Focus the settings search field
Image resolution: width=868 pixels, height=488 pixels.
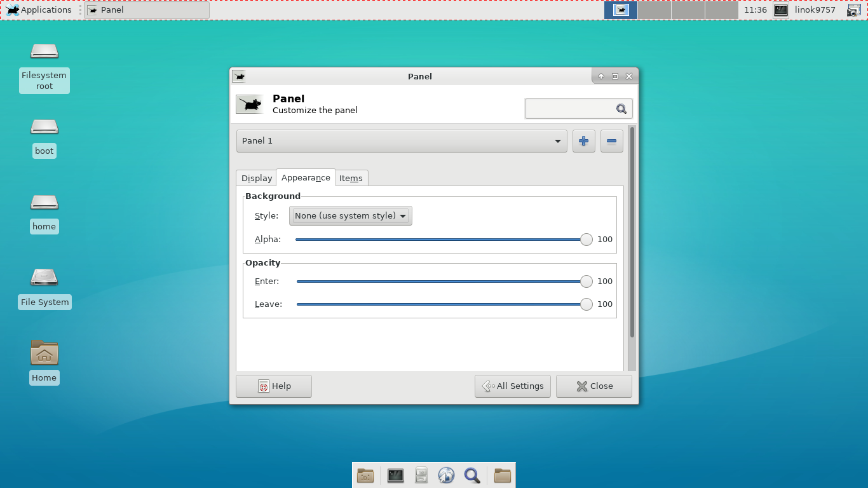pos(578,109)
